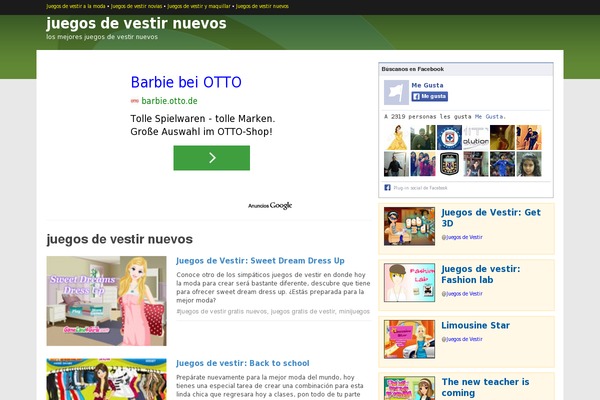600x400 pixels.
Task: Open 'Limousine Star' sidebar title
Action: tap(475, 325)
